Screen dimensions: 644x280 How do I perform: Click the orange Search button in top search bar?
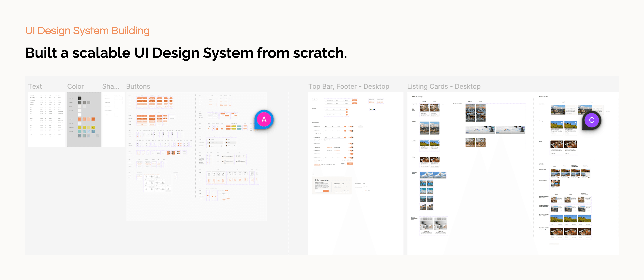pos(354,100)
